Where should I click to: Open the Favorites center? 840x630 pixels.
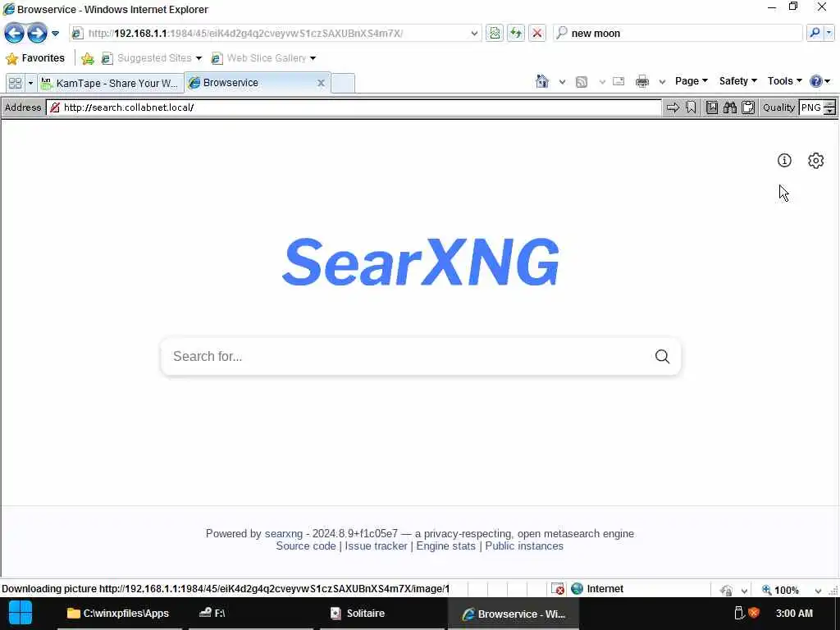point(35,58)
